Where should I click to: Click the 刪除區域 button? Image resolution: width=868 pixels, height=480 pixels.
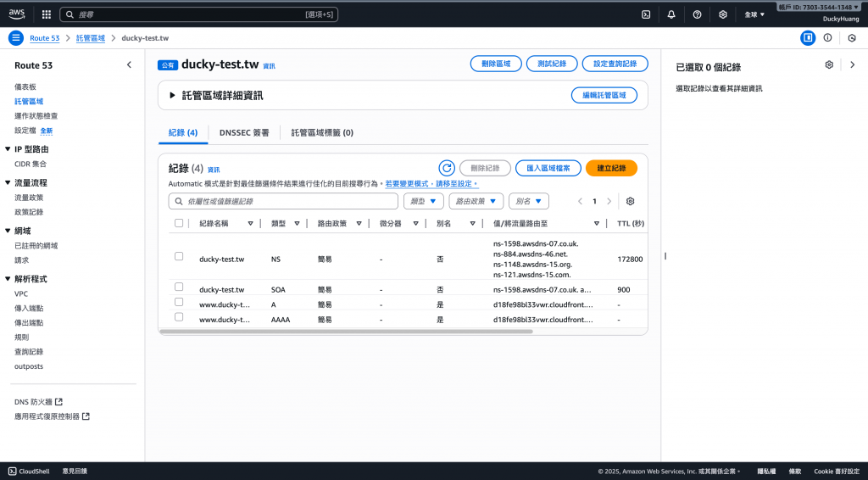(496, 64)
